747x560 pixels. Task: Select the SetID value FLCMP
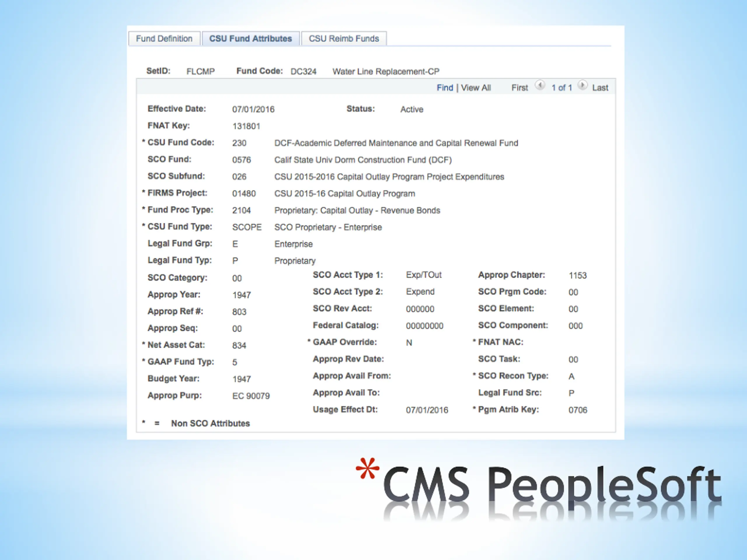click(200, 71)
